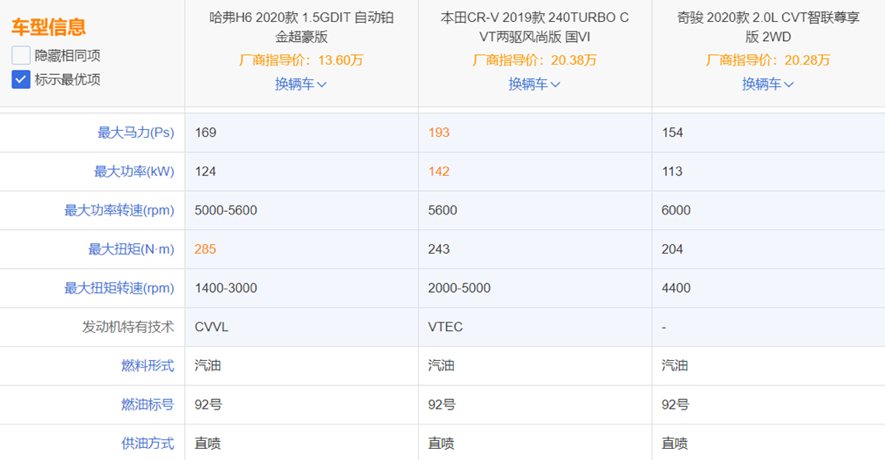Open the 本田CR-V 2019款 model title

(x=534, y=27)
